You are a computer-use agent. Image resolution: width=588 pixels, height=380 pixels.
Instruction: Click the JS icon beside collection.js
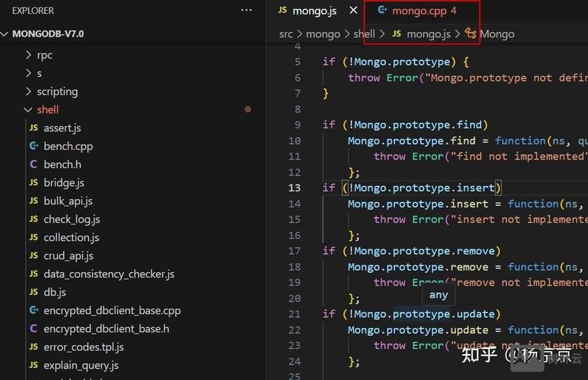click(33, 237)
